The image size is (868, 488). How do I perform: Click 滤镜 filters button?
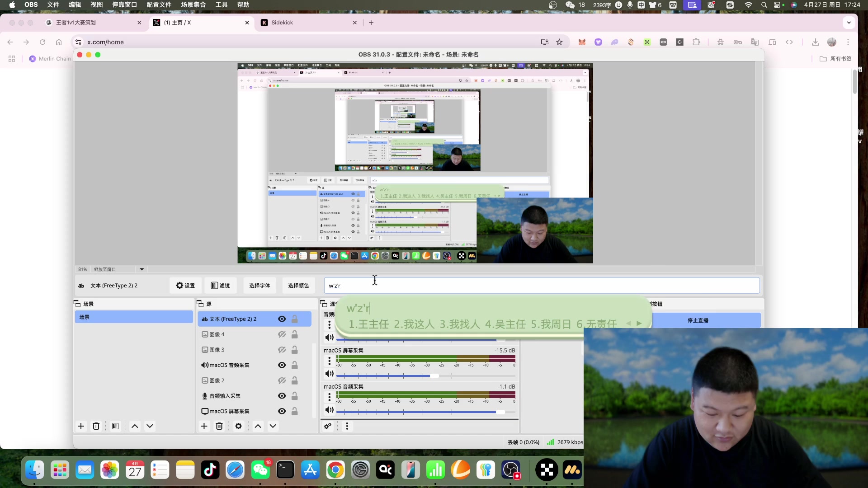coord(221,286)
